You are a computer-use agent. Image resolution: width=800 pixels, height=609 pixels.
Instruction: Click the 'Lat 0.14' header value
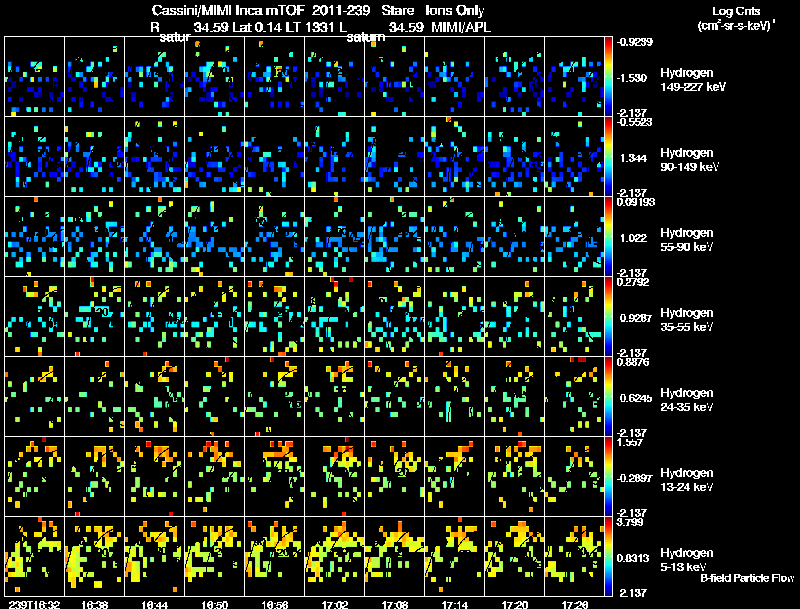pyautogui.click(x=257, y=27)
